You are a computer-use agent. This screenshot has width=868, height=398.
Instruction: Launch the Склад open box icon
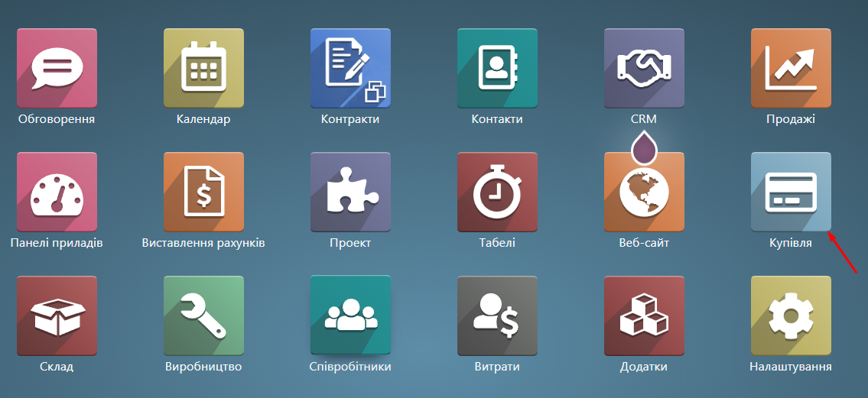(x=57, y=315)
